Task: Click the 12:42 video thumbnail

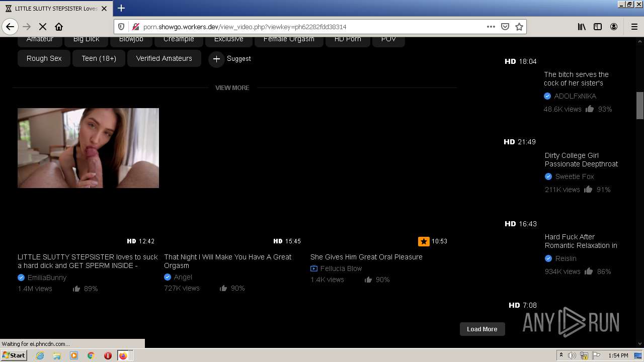Action: (88, 148)
